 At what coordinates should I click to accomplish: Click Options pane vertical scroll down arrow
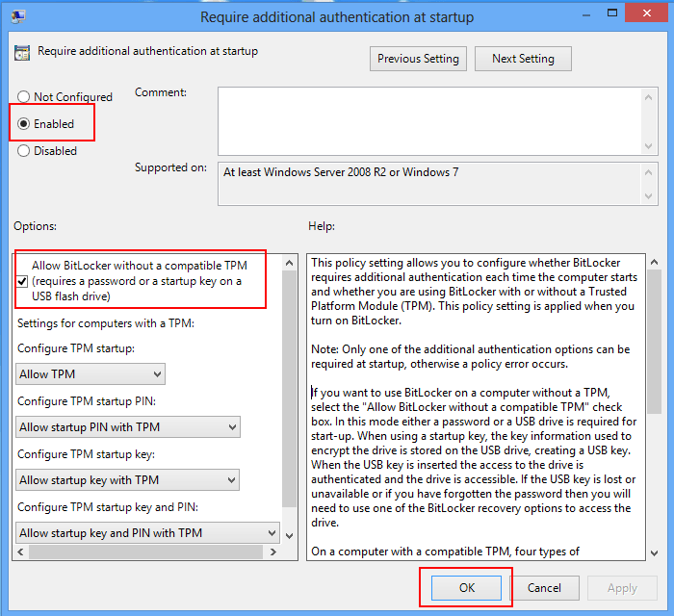click(289, 536)
